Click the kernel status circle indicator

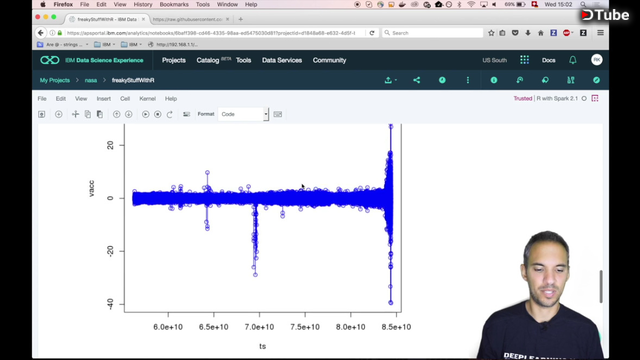pos(584,99)
